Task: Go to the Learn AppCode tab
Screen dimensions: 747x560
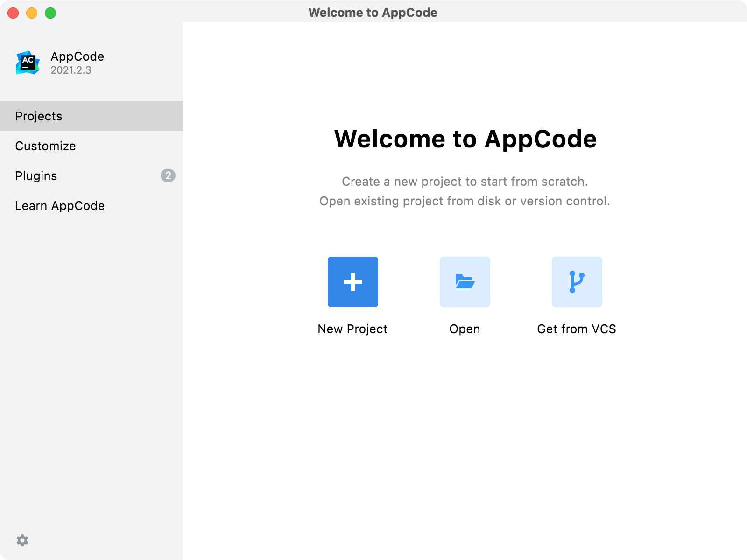Action: (x=92, y=205)
